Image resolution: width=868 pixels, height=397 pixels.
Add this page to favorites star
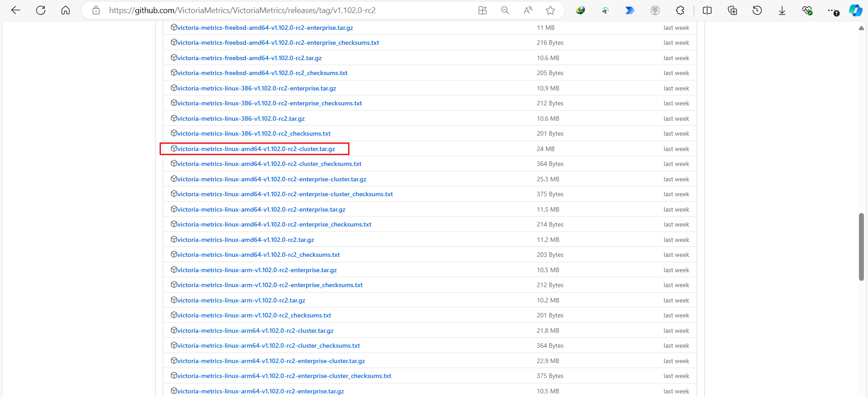point(550,10)
